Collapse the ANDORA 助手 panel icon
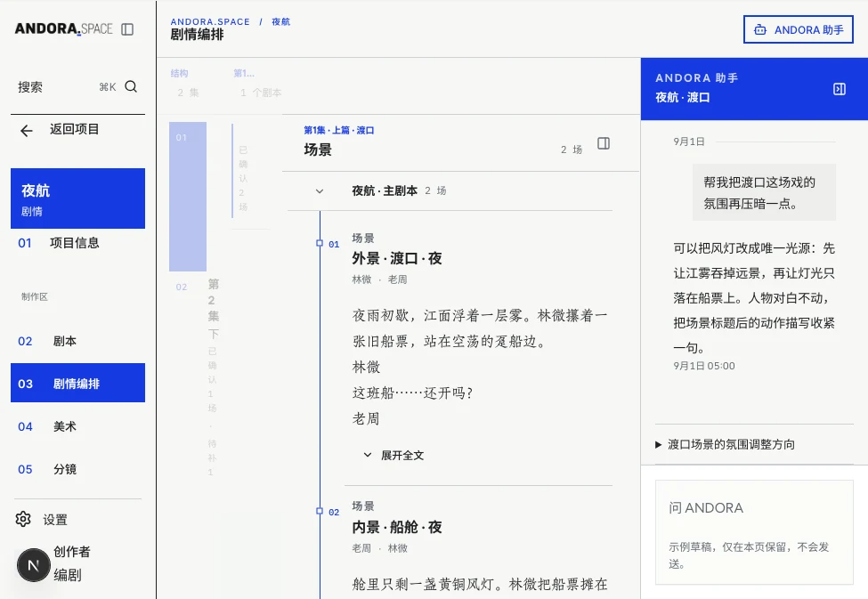This screenshot has width=868, height=599. [840, 89]
